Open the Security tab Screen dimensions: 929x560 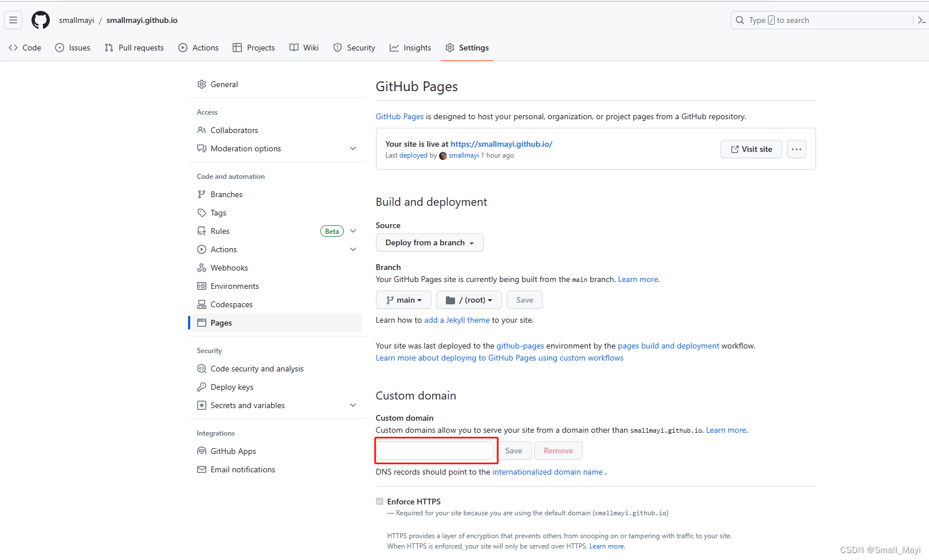click(354, 48)
